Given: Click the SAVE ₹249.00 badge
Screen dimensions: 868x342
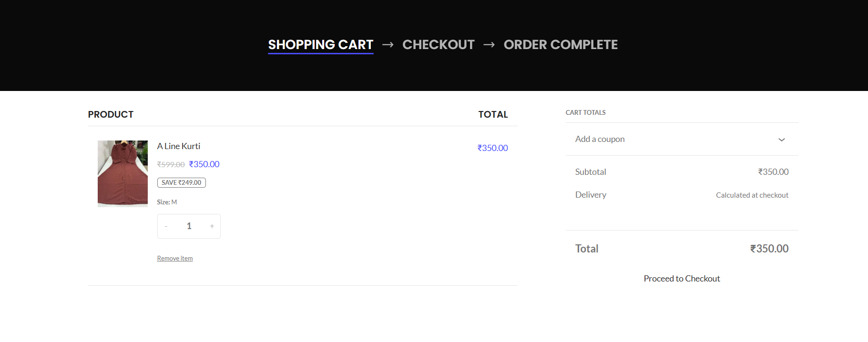Looking at the screenshot, I should (x=181, y=182).
